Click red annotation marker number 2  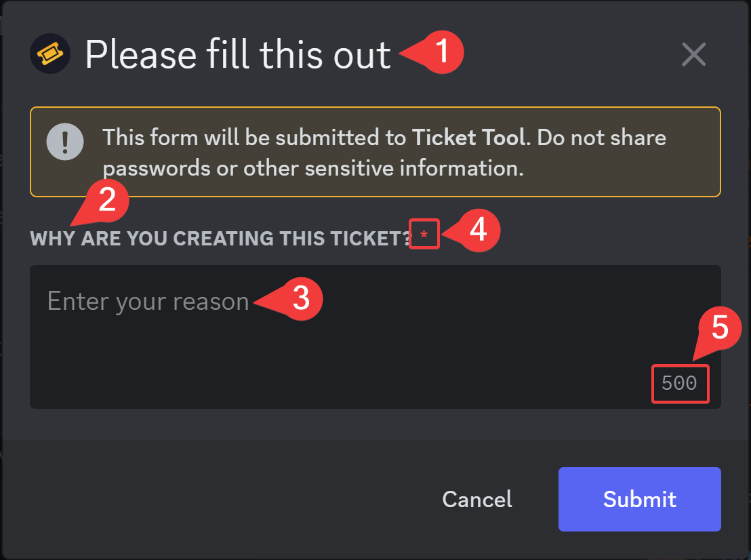[108, 201]
